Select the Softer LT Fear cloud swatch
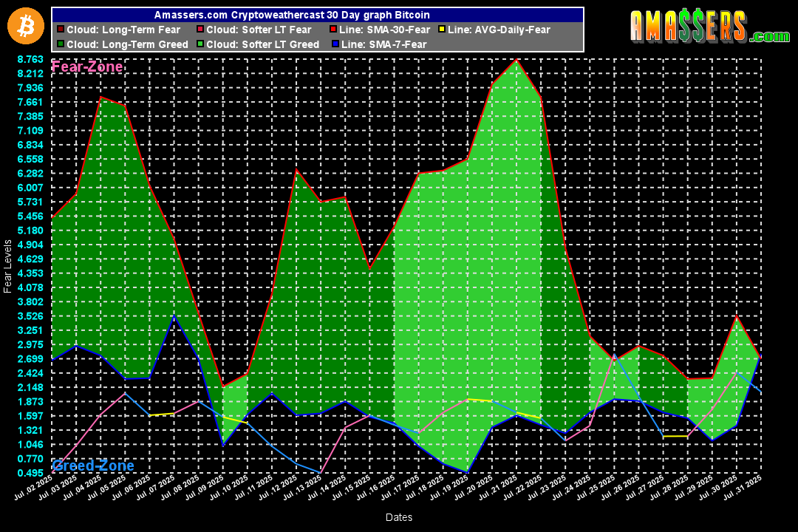798x532 pixels. 200,30
